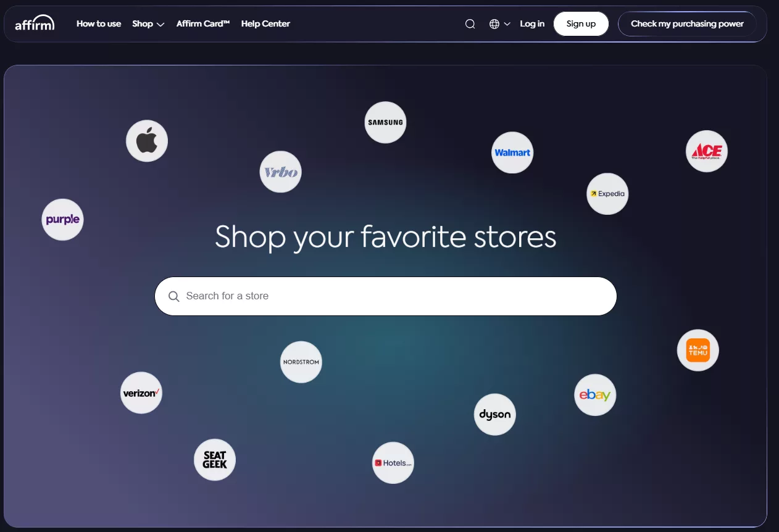Expand the Shop dropdown menu
779x532 pixels.
coord(148,24)
